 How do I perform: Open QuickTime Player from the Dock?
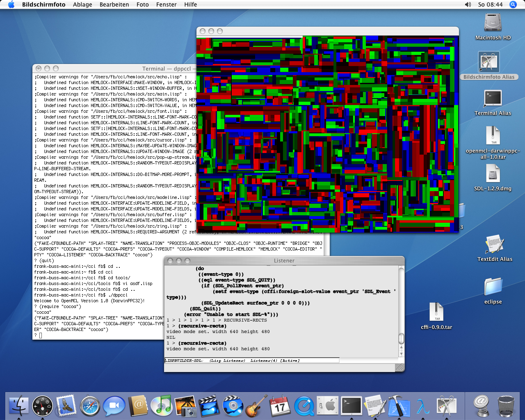click(304, 406)
